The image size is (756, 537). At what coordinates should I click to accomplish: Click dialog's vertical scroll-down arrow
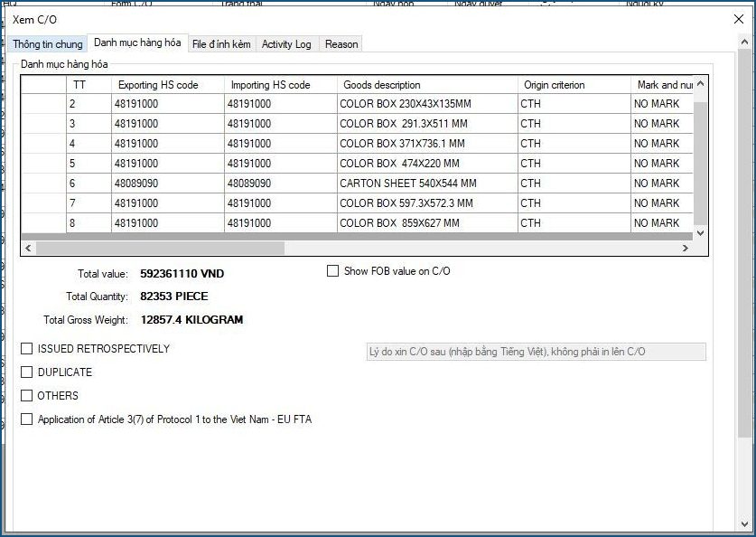[744, 524]
